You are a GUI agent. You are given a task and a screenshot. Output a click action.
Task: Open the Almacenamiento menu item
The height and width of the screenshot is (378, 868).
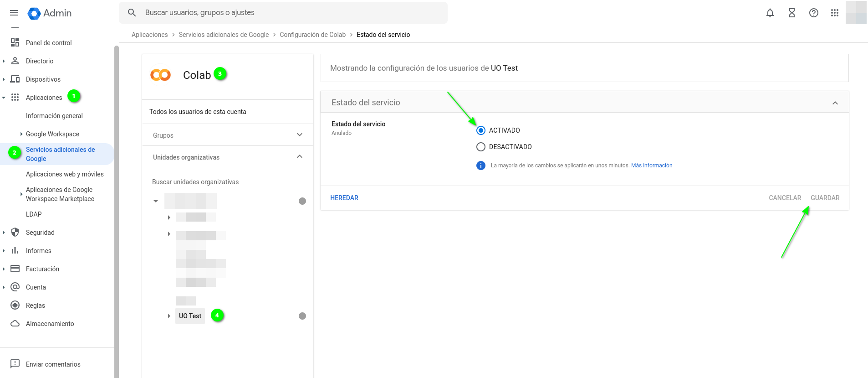coord(50,324)
